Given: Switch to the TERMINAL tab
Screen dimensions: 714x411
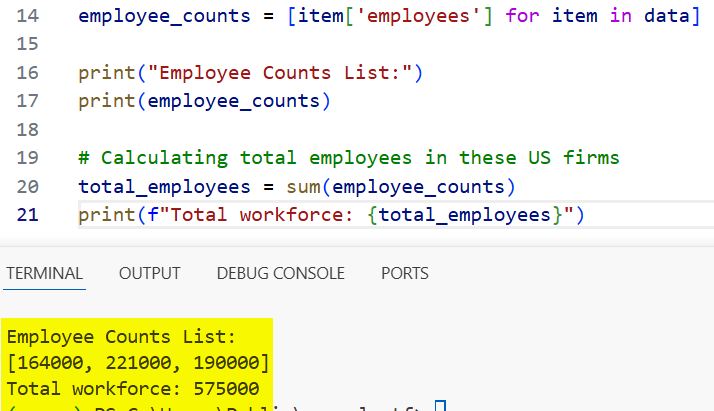Looking at the screenshot, I should 44,273.
